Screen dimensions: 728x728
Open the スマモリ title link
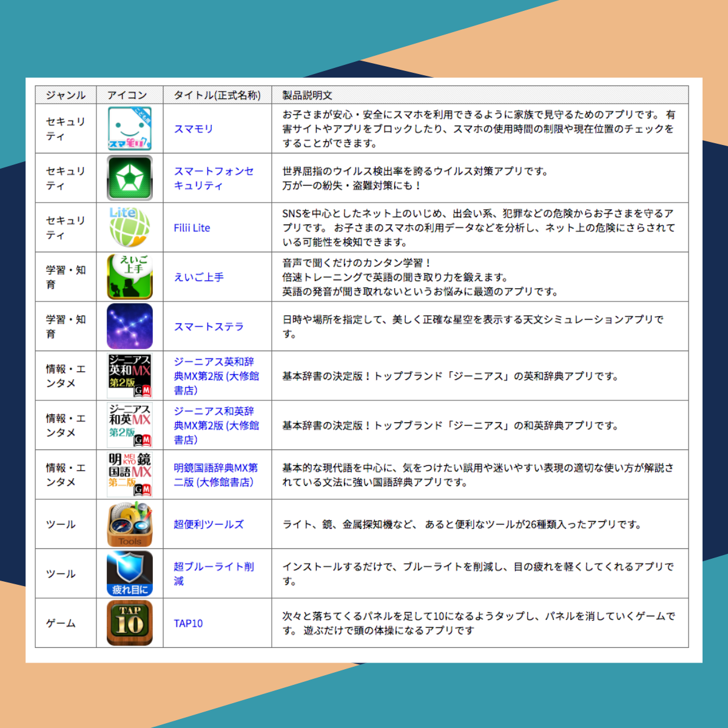point(194,129)
